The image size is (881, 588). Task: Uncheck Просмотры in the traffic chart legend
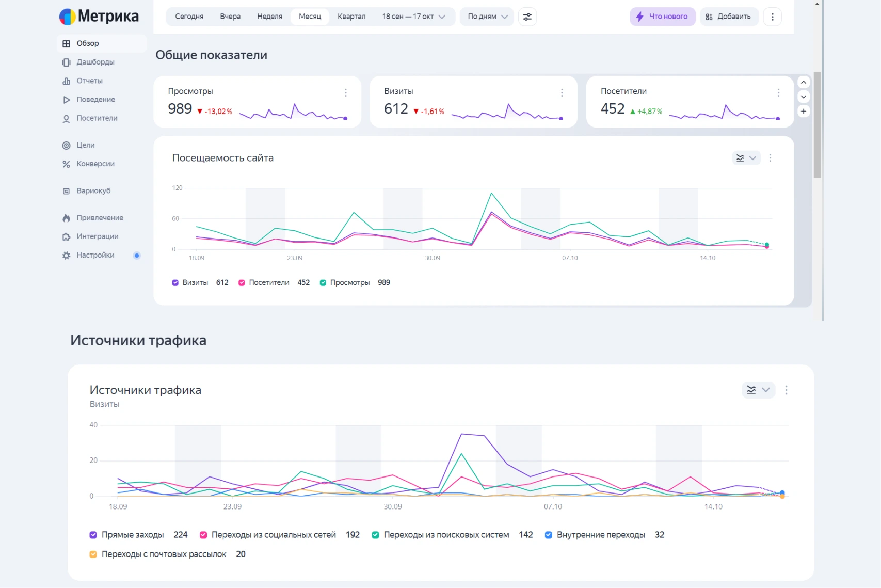[323, 283]
